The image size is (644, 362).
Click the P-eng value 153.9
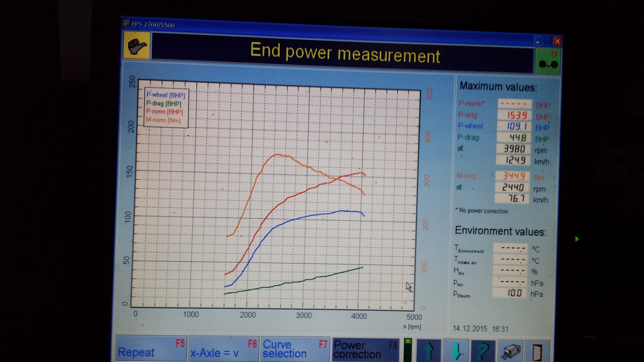(514, 115)
